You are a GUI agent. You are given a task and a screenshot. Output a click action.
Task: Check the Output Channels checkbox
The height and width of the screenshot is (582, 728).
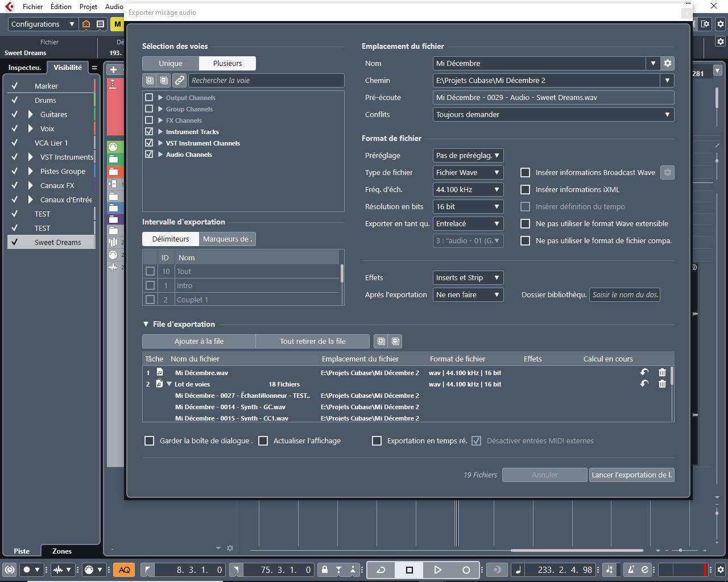coord(149,97)
